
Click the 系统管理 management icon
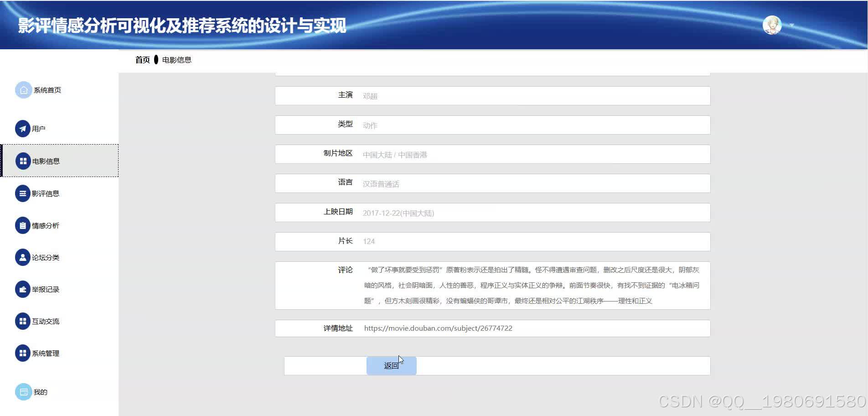coord(23,353)
